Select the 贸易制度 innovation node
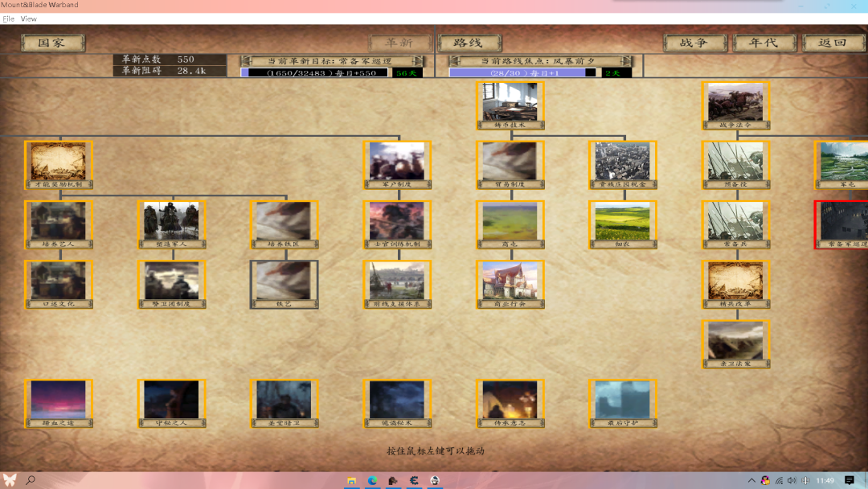 click(510, 165)
